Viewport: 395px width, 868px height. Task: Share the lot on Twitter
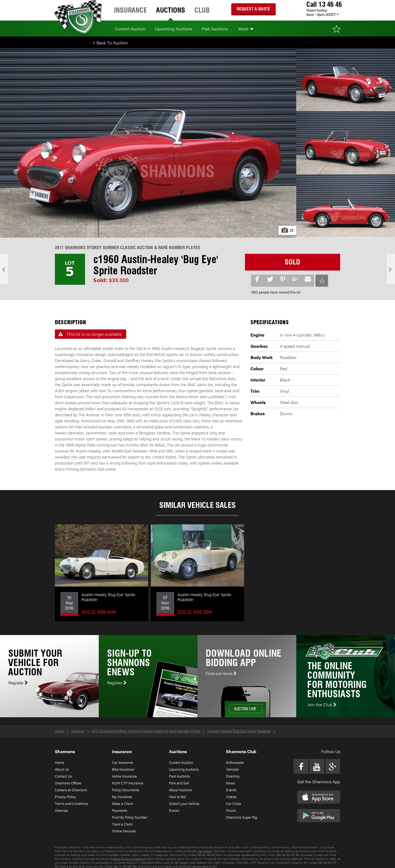pyautogui.click(x=270, y=279)
